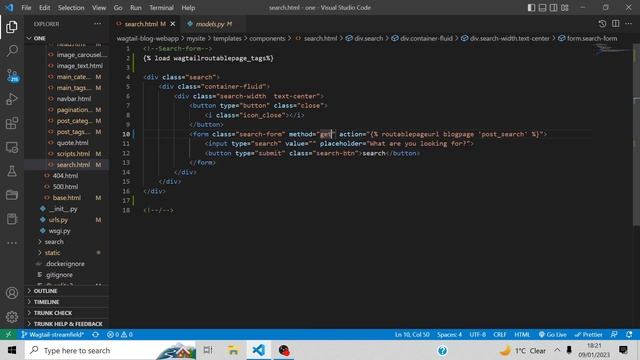The image size is (640, 360).
Task: Open the Remote Explorer view
Action: (12, 147)
